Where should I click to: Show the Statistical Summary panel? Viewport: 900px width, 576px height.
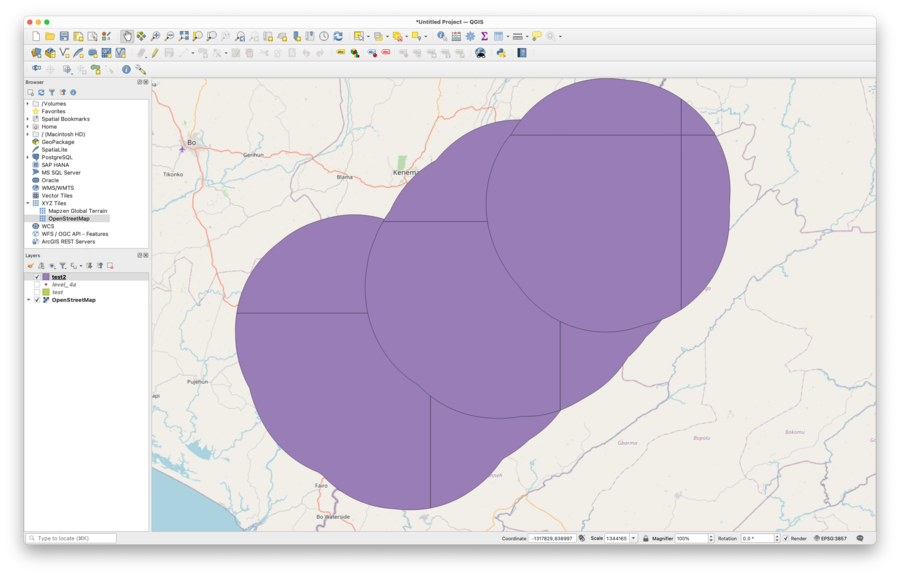point(484,35)
